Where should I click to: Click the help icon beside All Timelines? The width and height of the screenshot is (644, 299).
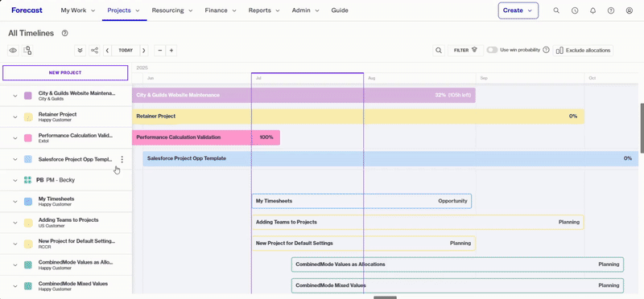(x=64, y=33)
